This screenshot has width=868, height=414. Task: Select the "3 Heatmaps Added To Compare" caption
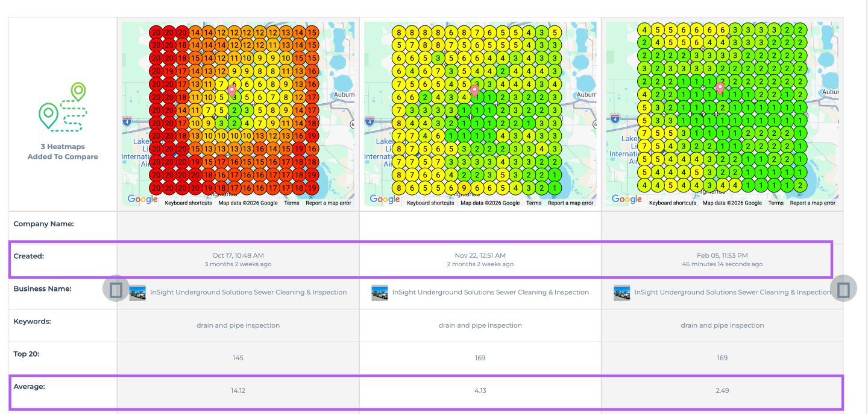click(63, 151)
